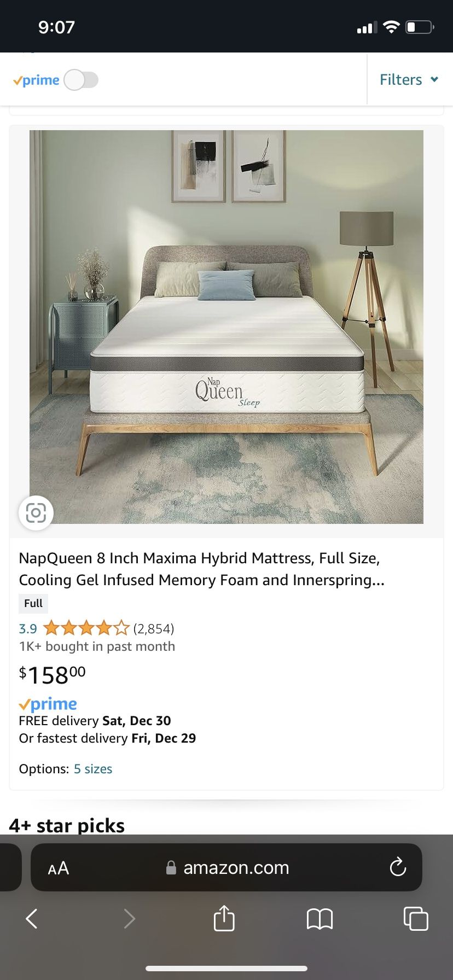
Task: View the 2,854 customer reviews
Action: click(154, 628)
